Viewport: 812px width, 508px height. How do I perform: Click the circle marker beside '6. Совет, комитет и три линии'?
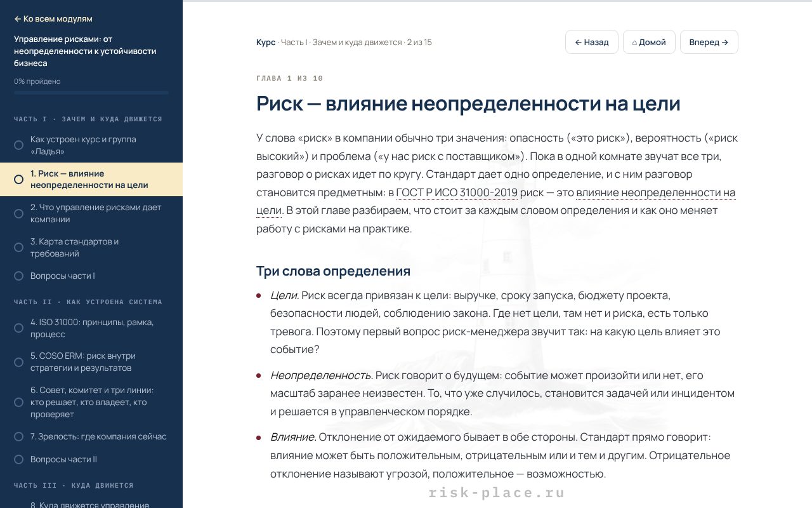[19, 402]
